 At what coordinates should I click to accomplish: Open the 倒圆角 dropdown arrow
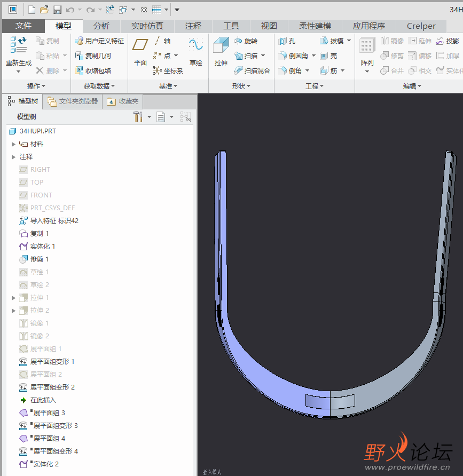coord(313,55)
